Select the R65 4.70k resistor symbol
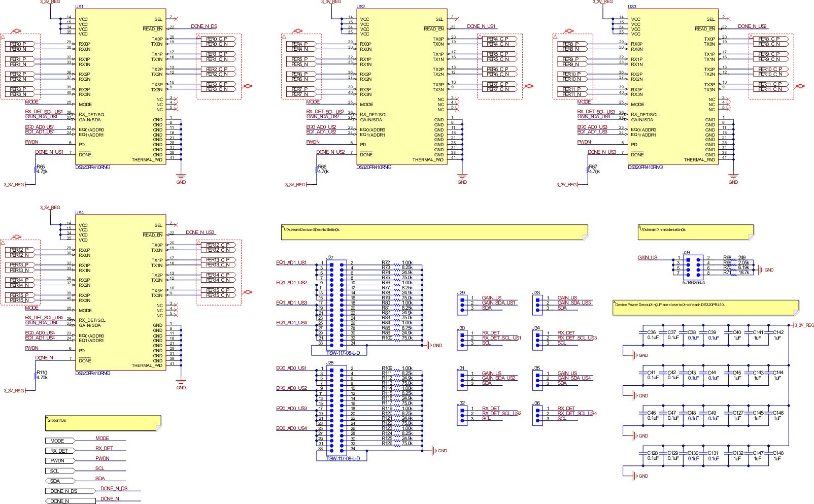Screen dimensions: 814x504 (x=36, y=169)
